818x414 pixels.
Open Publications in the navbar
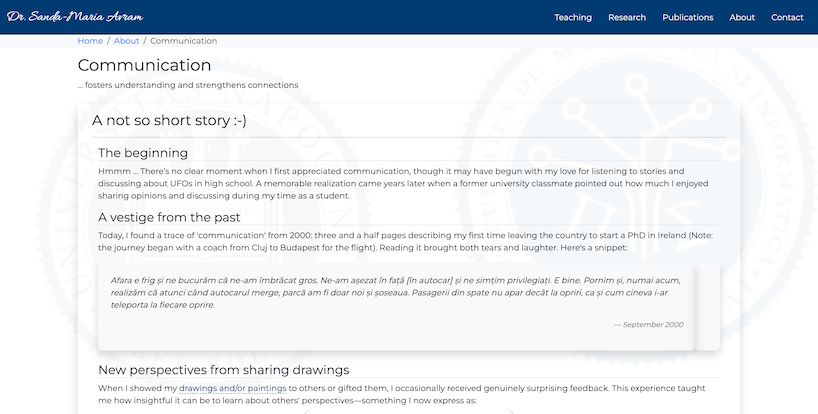(688, 17)
